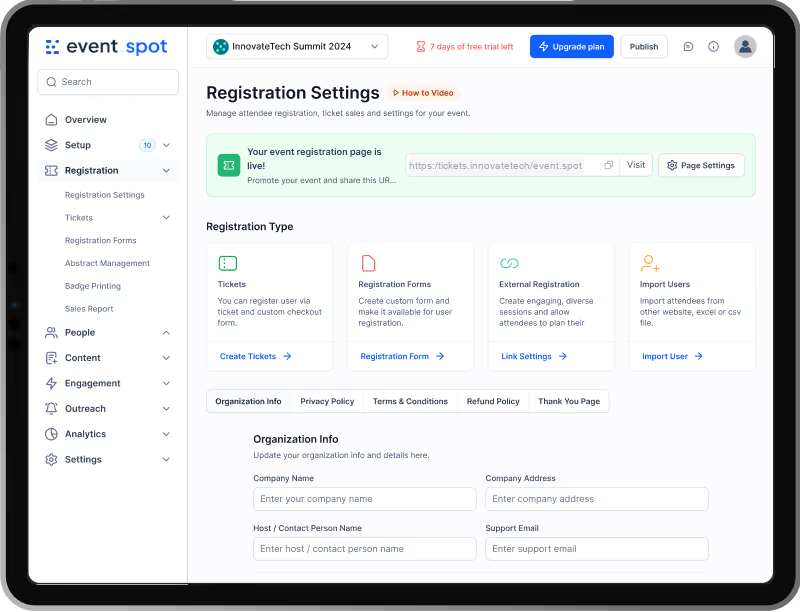Switch to the Terms & Conditions tab

(410, 401)
